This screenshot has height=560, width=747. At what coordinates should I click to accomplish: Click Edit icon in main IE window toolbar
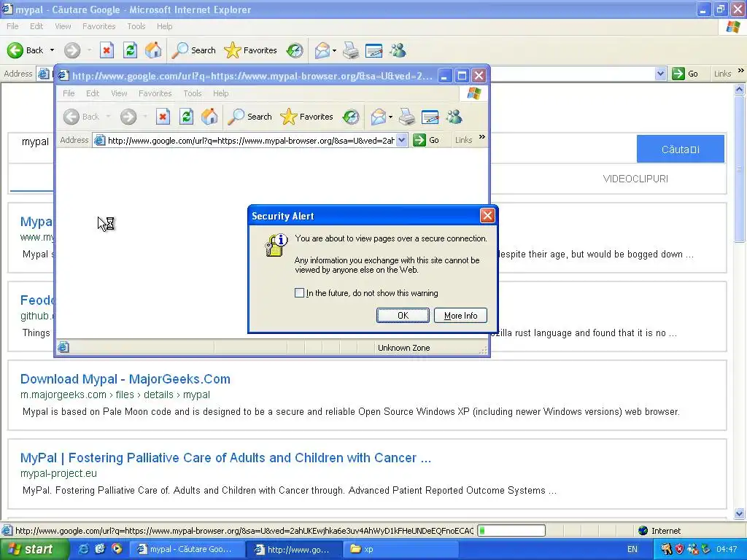(x=374, y=50)
